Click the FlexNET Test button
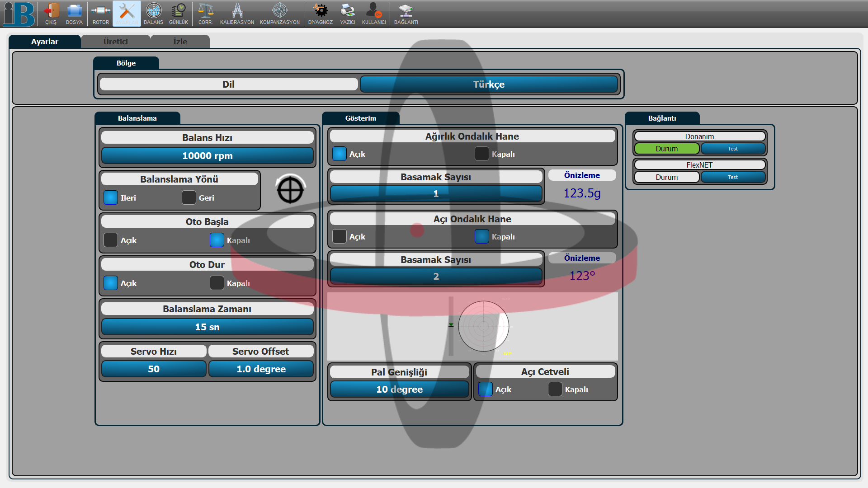The image size is (868, 488). coord(732,177)
